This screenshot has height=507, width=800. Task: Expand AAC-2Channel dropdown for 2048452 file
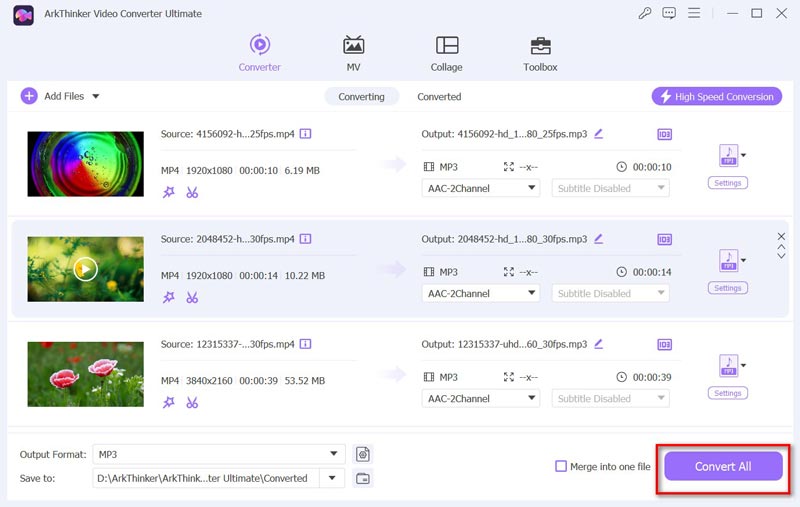pyautogui.click(x=481, y=293)
